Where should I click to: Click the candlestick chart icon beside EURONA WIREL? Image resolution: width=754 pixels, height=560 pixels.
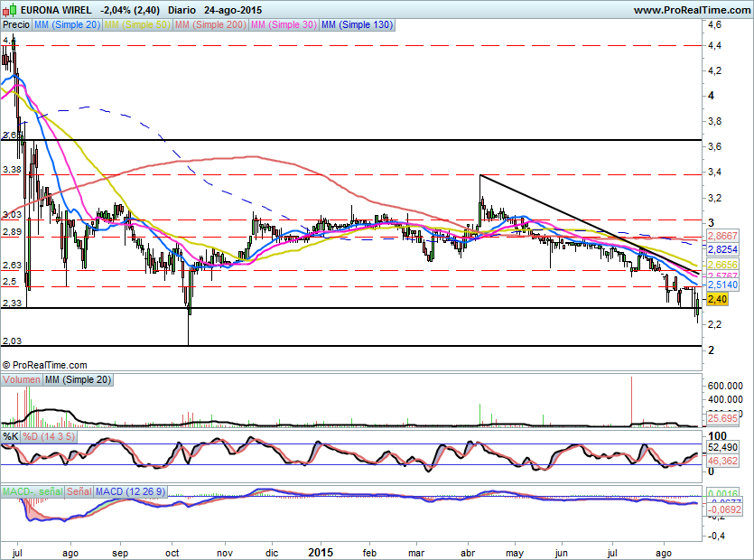click(x=10, y=9)
